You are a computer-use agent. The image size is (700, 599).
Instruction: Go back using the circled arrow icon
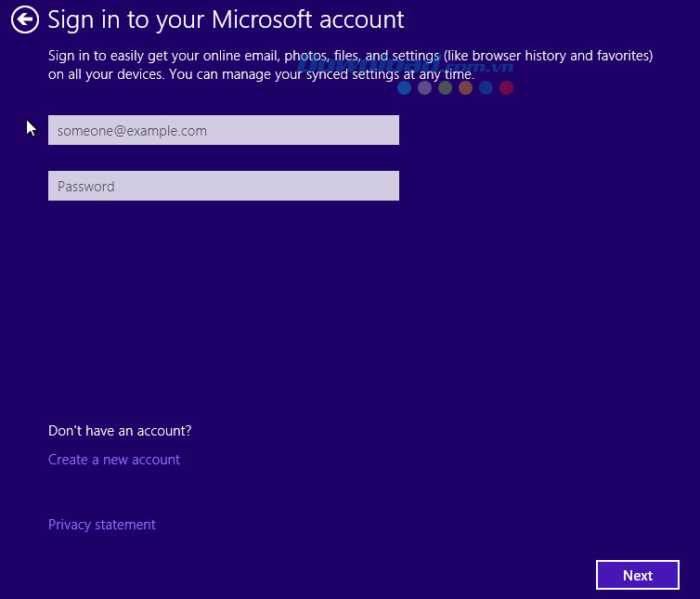[x=24, y=20]
